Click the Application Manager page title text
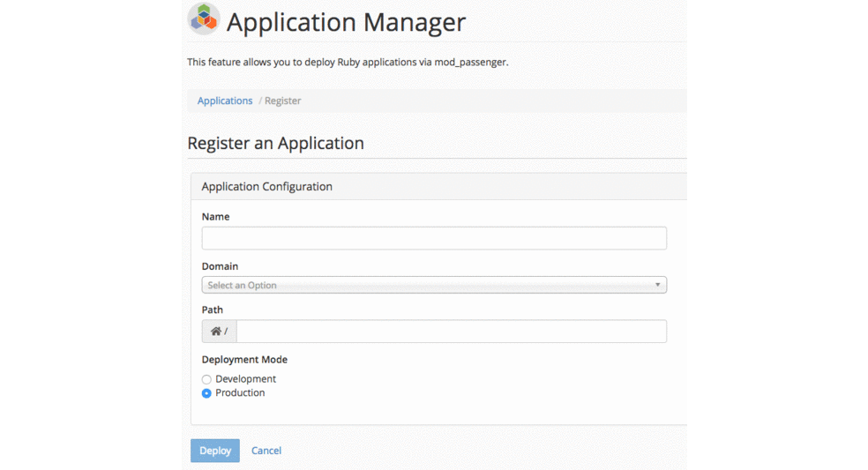This screenshot has height=470, width=868. coord(346,22)
